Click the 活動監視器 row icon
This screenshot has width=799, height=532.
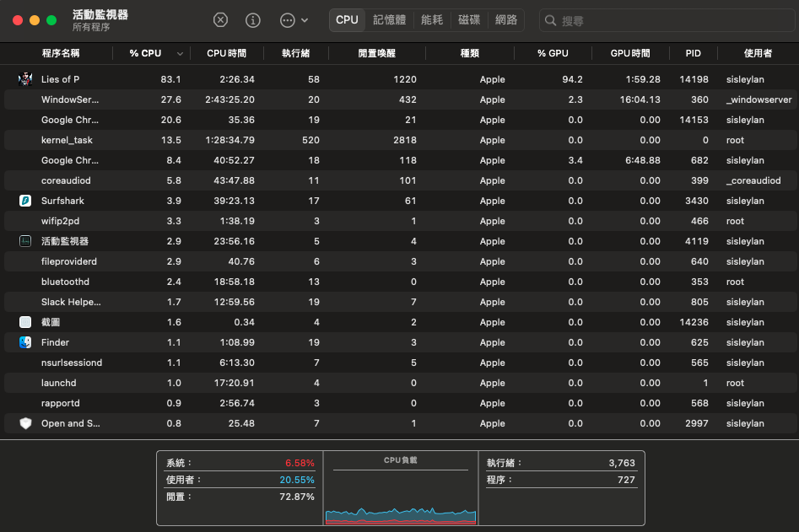click(x=25, y=241)
